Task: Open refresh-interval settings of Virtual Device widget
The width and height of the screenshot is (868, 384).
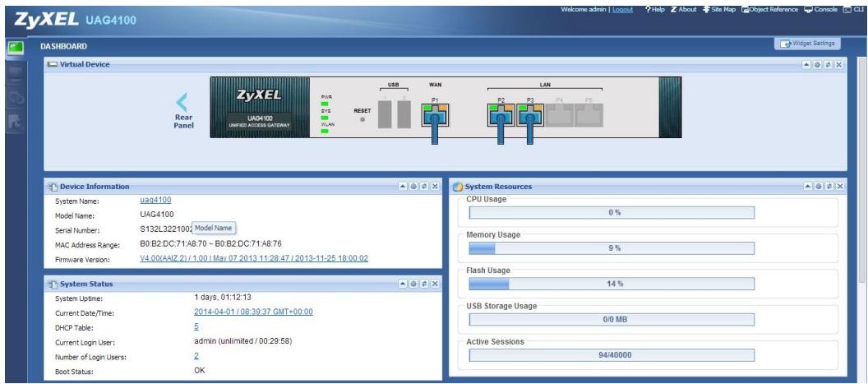Action: point(818,65)
